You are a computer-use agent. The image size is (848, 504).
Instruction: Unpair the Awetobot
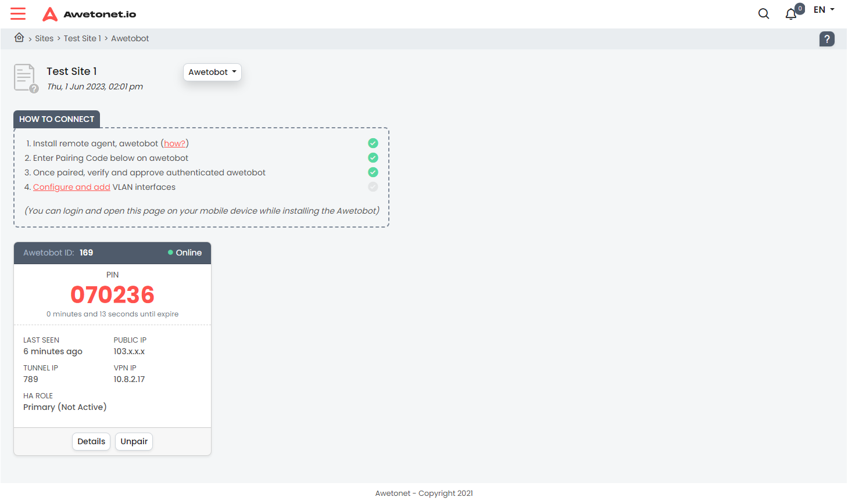pos(134,441)
